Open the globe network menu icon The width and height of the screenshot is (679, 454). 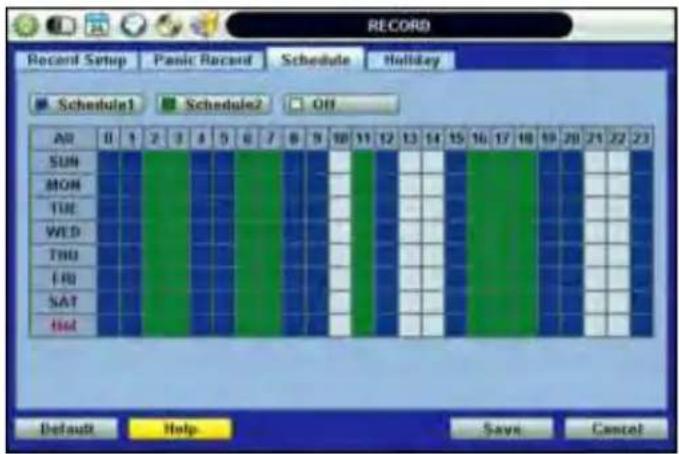(x=168, y=26)
